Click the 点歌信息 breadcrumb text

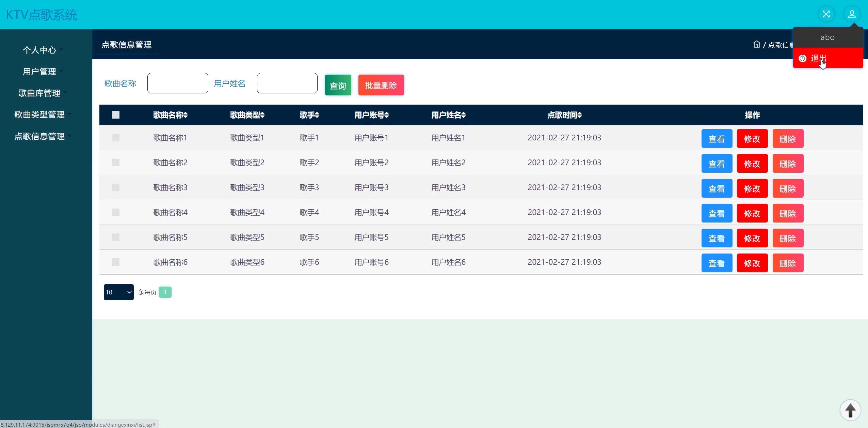[x=781, y=45]
